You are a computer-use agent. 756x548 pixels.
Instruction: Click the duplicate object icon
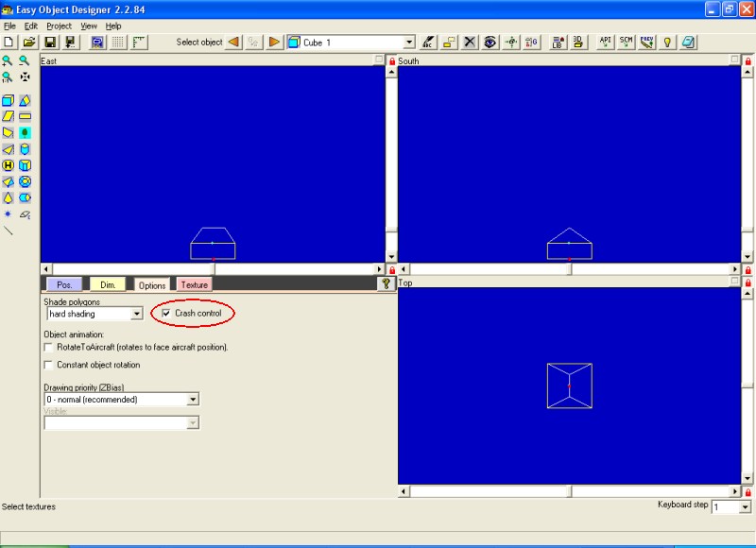coord(449,42)
